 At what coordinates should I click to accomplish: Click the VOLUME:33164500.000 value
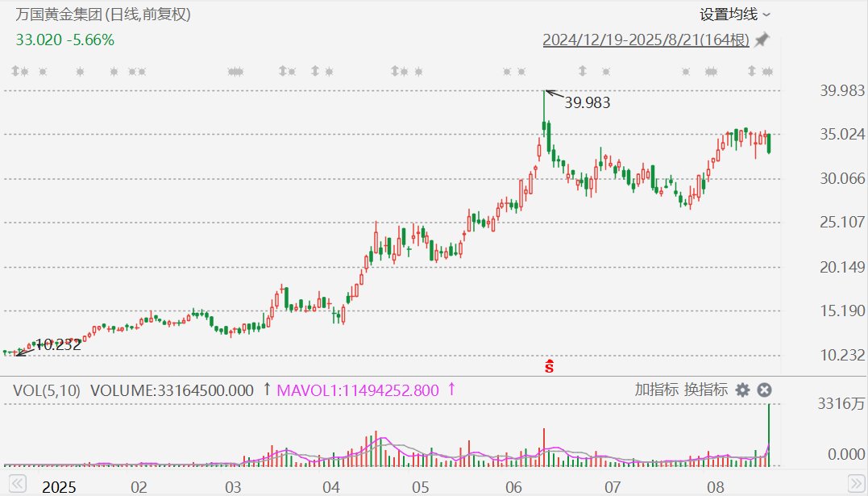tap(172, 390)
